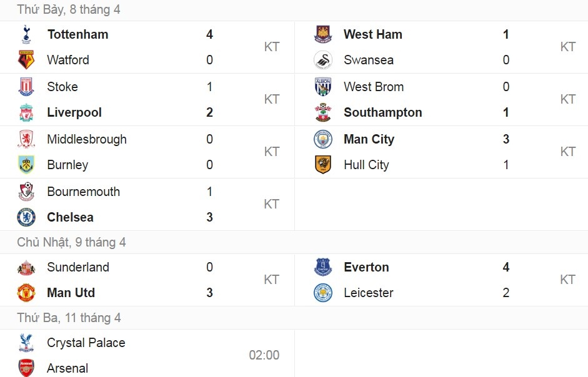Viewport: 588px width, 377px height.
Task: Click the 'Thứ Bảy, 8 tháng 4' date header
Action: click(x=69, y=10)
